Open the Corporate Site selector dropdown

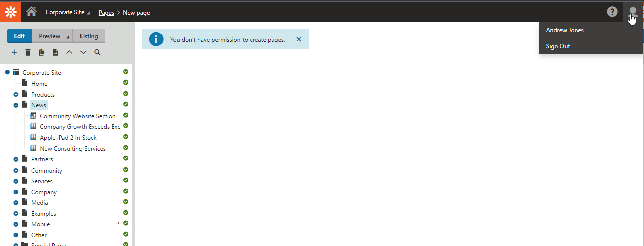point(68,12)
